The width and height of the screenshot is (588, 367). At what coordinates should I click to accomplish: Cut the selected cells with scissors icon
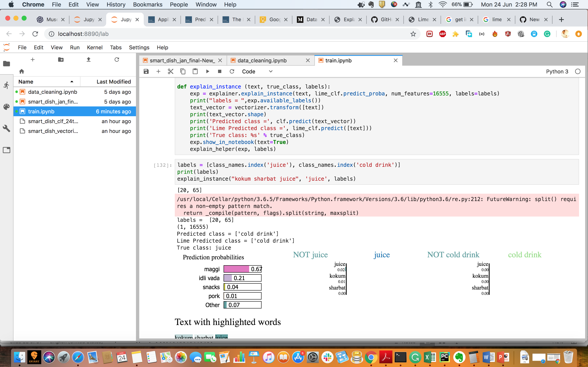(x=170, y=71)
